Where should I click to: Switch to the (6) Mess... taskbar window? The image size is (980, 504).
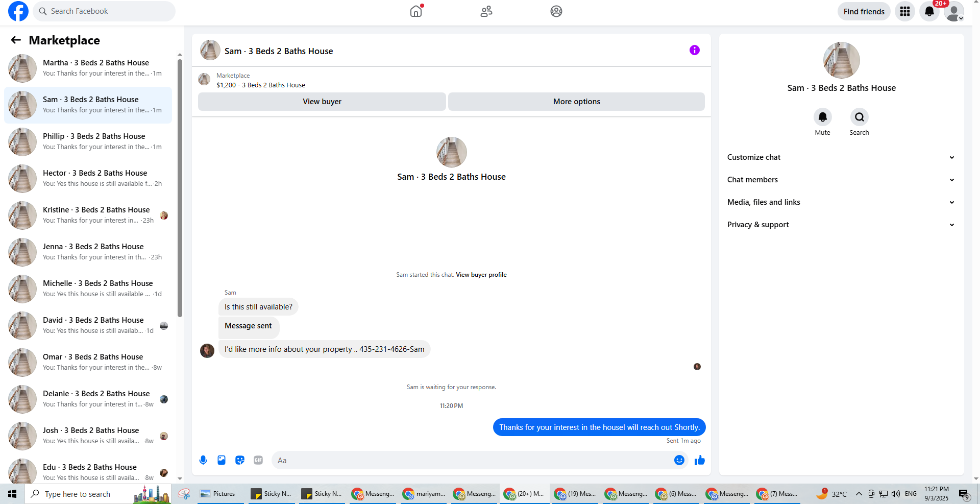click(676, 494)
